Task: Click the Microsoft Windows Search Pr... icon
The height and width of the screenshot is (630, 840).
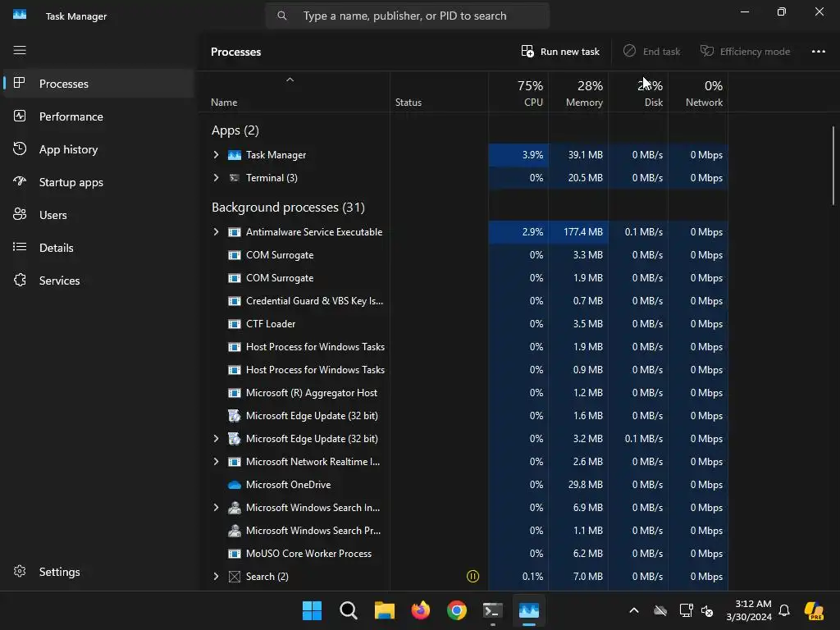Action: tap(235, 531)
